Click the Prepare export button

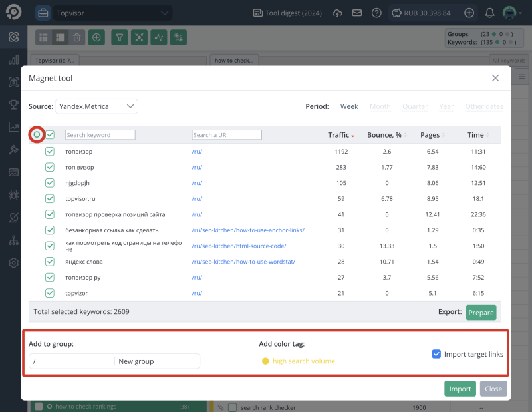coord(481,312)
